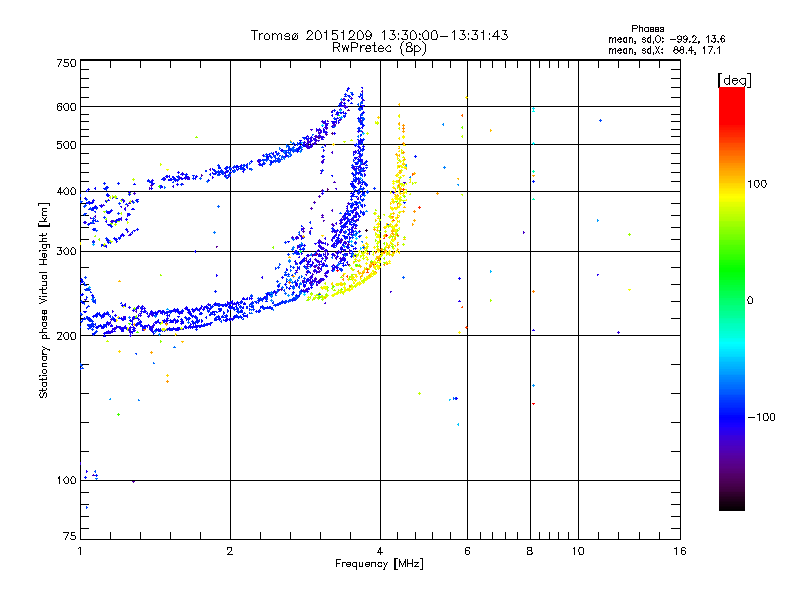Viewport: 800px width, 600px height.
Task: Click the y-axis tick label "200"
Action: pos(67,336)
